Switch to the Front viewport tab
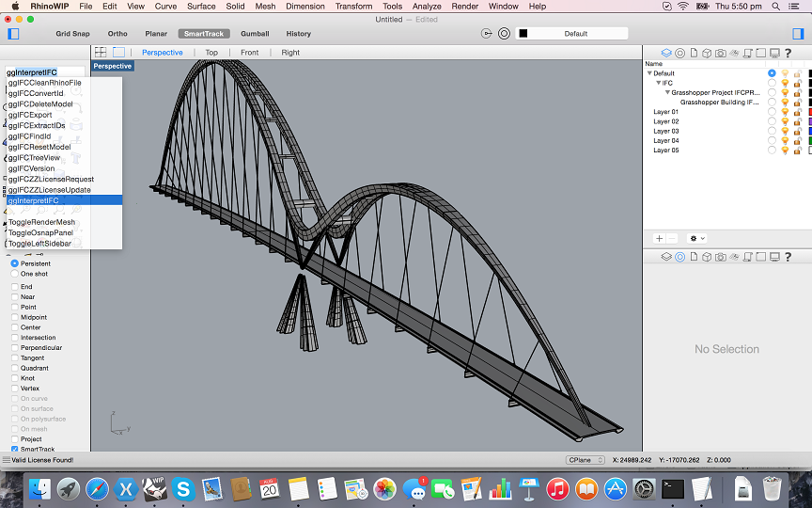 pos(249,53)
